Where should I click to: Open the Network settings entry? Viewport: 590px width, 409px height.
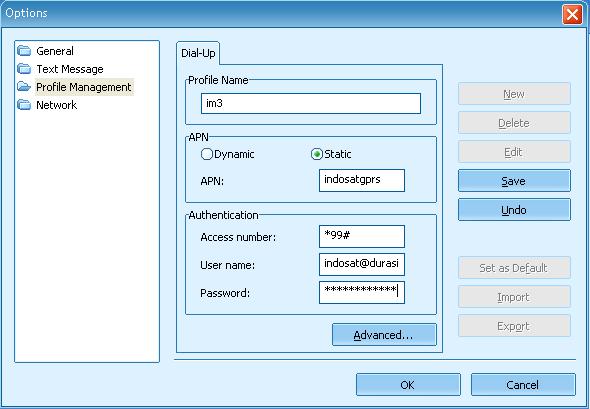coord(56,105)
